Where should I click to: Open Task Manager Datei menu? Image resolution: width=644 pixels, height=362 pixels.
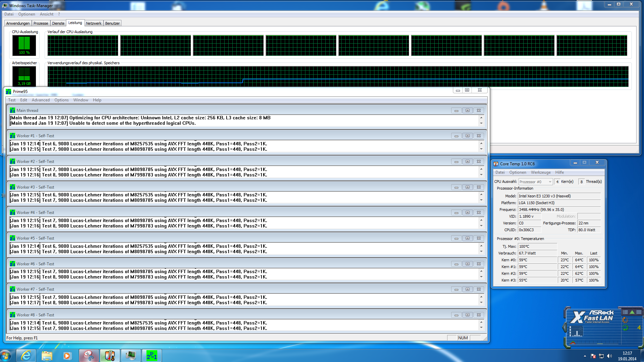point(9,14)
